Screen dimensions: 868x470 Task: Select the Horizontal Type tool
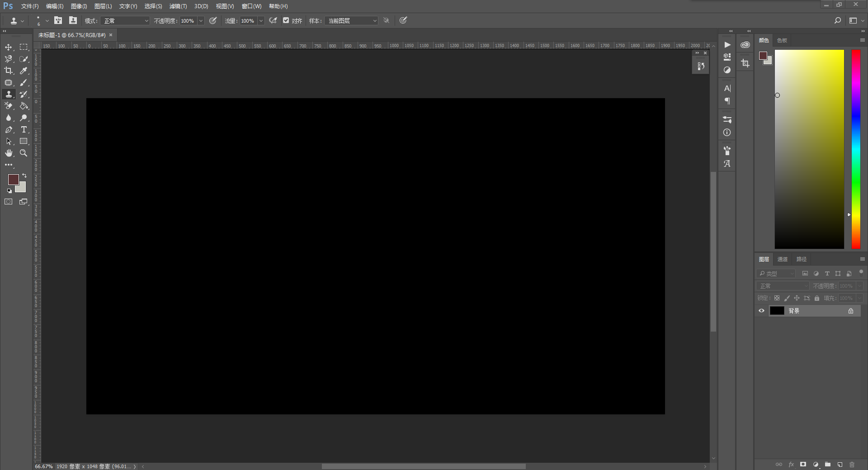pyautogui.click(x=24, y=129)
